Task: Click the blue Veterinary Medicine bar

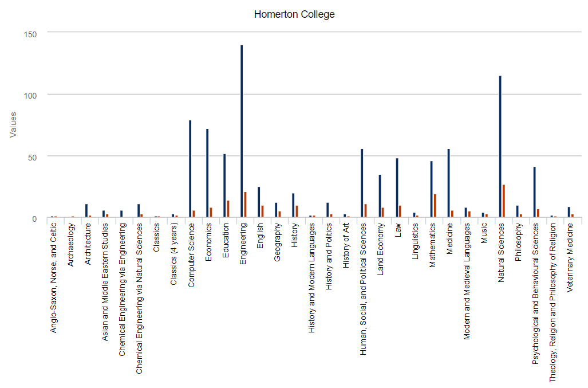Action: click(569, 212)
